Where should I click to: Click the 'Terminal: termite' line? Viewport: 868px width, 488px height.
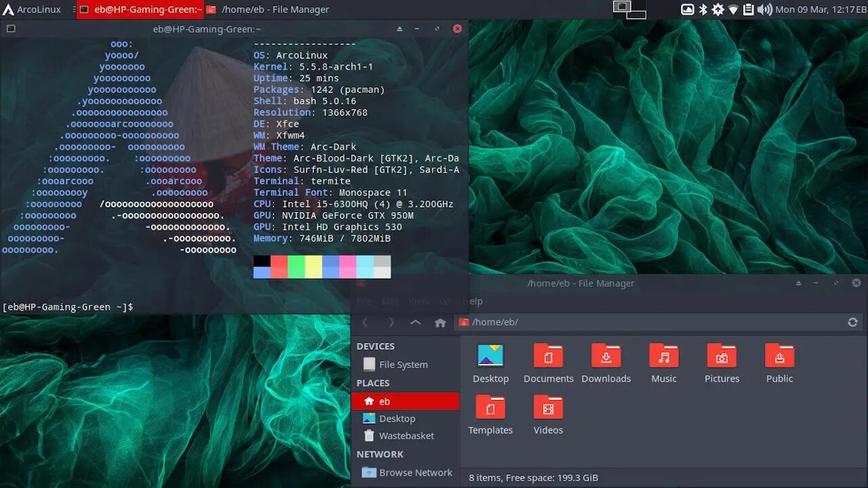click(302, 181)
